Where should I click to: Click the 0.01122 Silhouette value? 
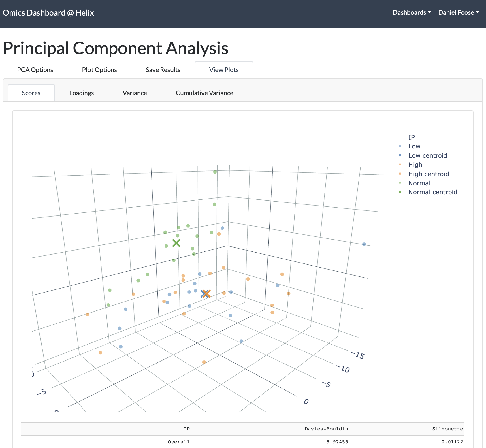click(452, 442)
